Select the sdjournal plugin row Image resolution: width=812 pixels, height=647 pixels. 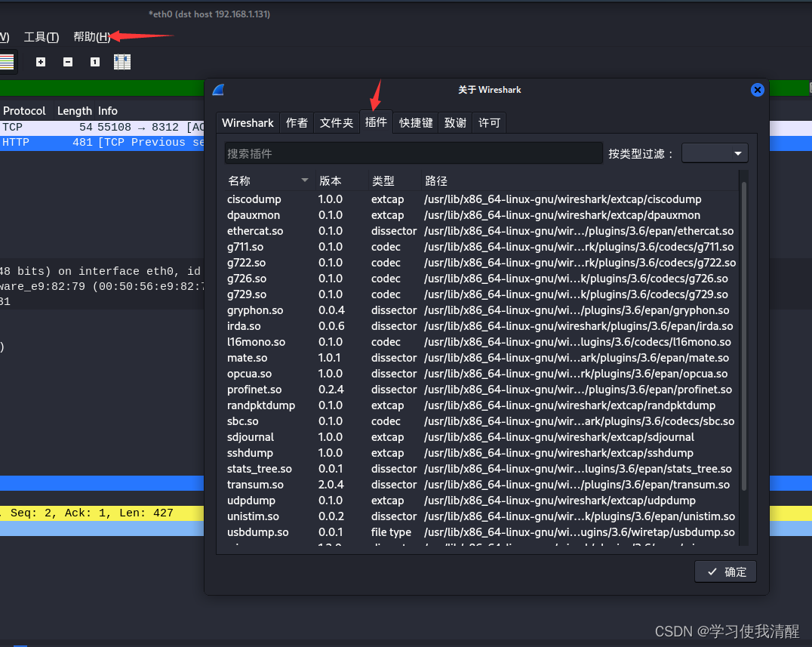pyautogui.click(x=481, y=437)
